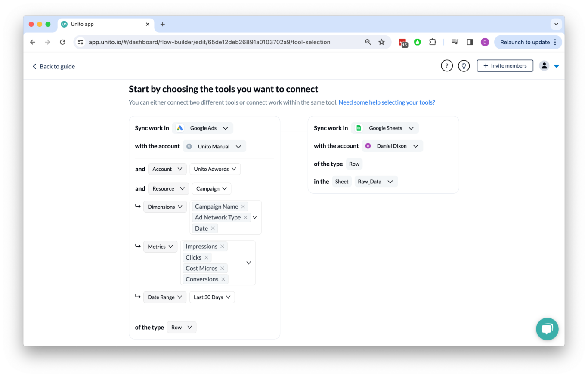The image size is (588, 377).
Task: Expand the dimensions multi-select chevron
Action: [254, 217]
